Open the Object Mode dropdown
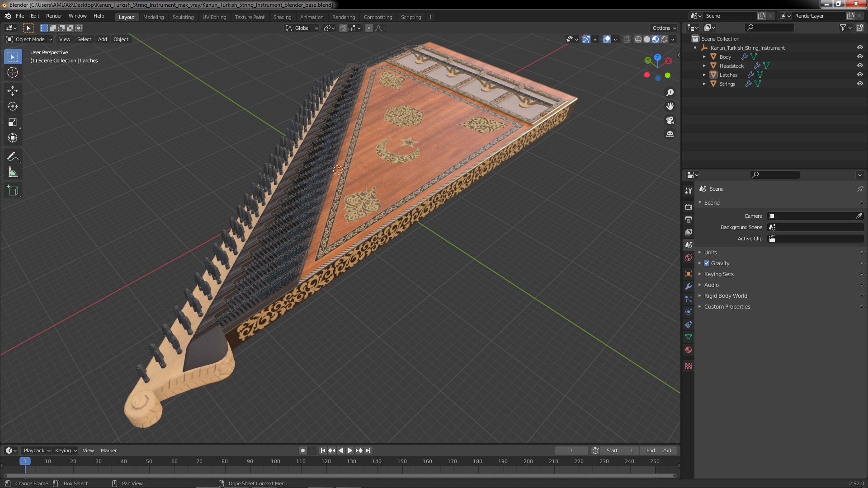The image size is (868, 488). pos(30,39)
